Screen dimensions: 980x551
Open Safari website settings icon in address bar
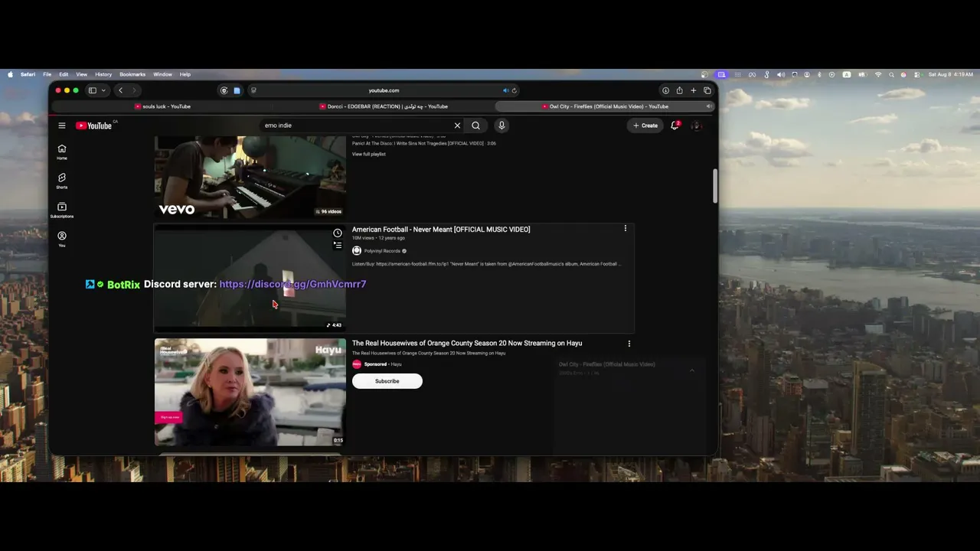point(253,90)
